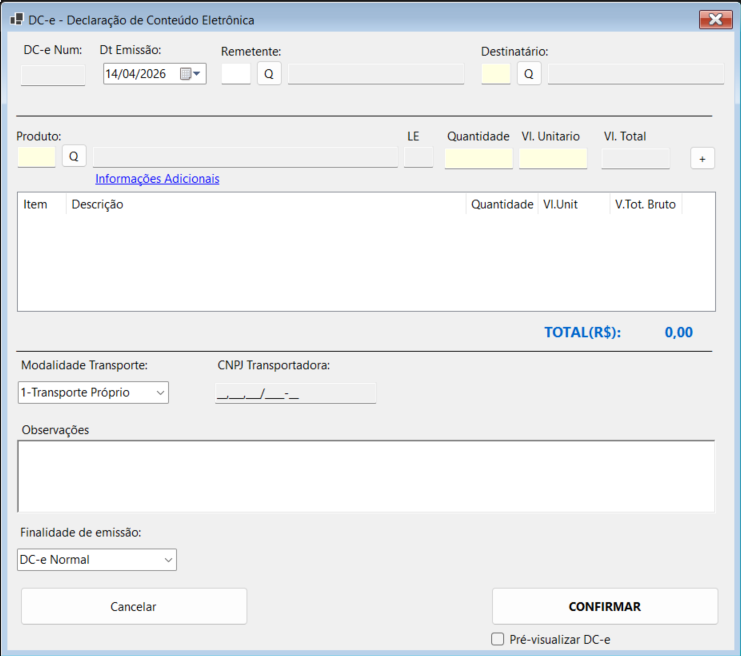The height and width of the screenshot is (656, 741).
Task: Click the Produto search icon button
Action: (x=74, y=157)
